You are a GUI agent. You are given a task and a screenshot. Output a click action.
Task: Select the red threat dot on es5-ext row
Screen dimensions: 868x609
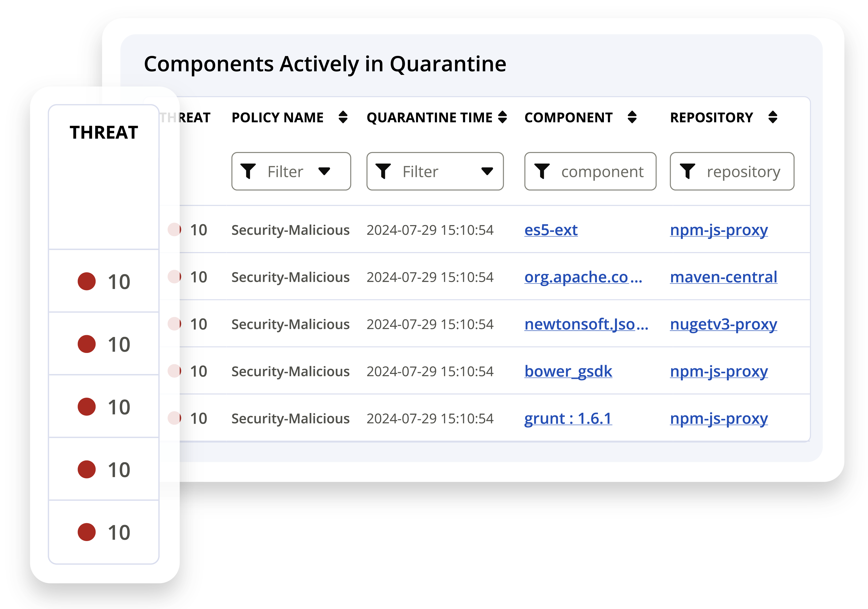174,230
